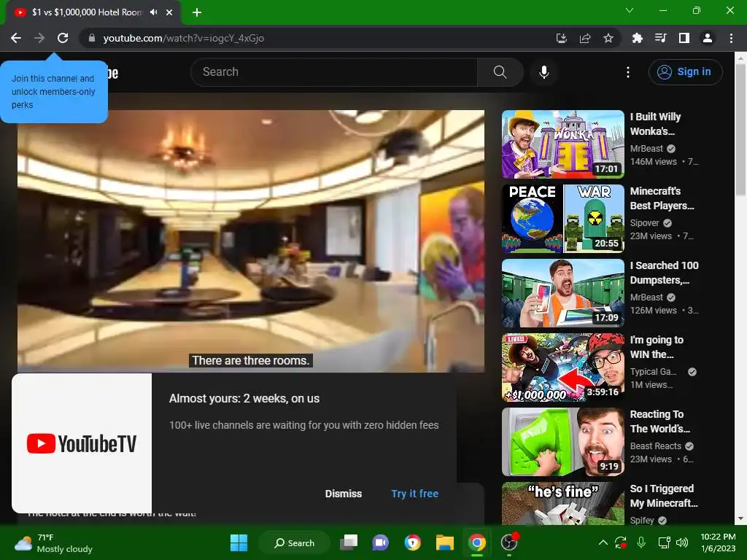Open the media controls icon in Chrome toolbar
The height and width of the screenshot is (560, 747).
[x=660, y=38]
